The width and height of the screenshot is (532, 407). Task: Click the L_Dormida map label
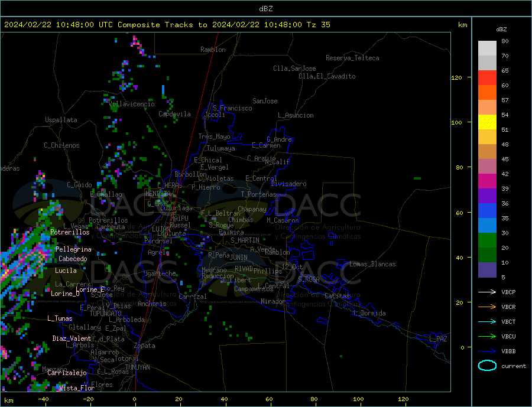pyautogui.click(x=369, y=313)
